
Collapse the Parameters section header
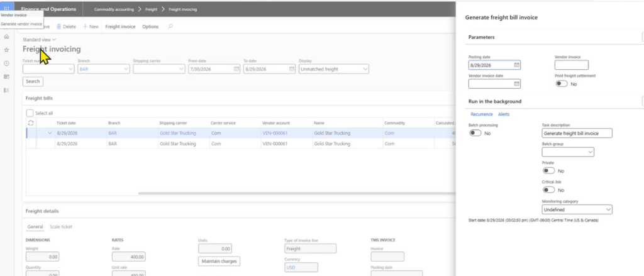[481, 37]
